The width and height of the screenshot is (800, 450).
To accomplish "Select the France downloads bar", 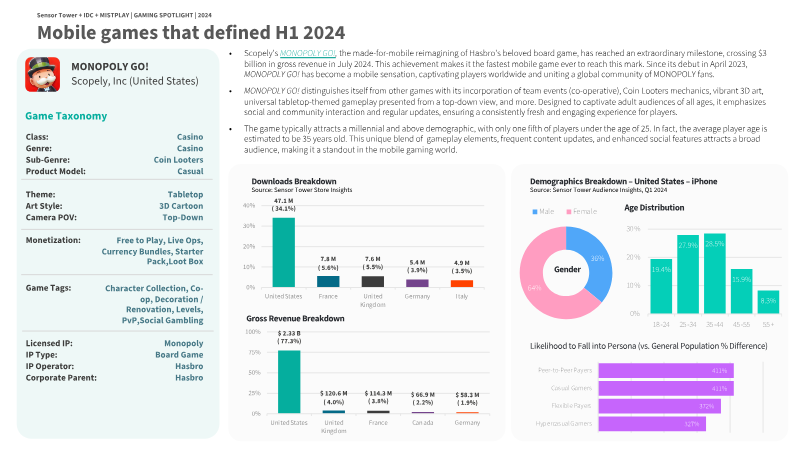I will coord(328,282).
